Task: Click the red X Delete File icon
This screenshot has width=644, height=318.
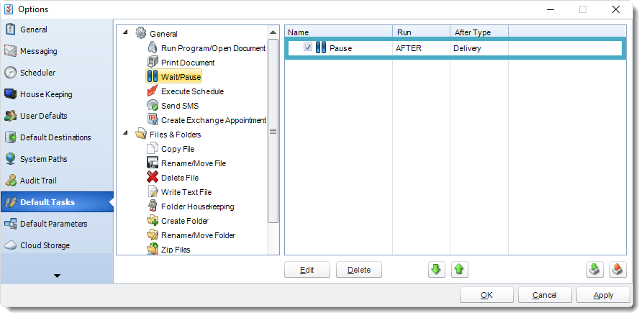Action: pyautogui.click(x=153, y=177)
